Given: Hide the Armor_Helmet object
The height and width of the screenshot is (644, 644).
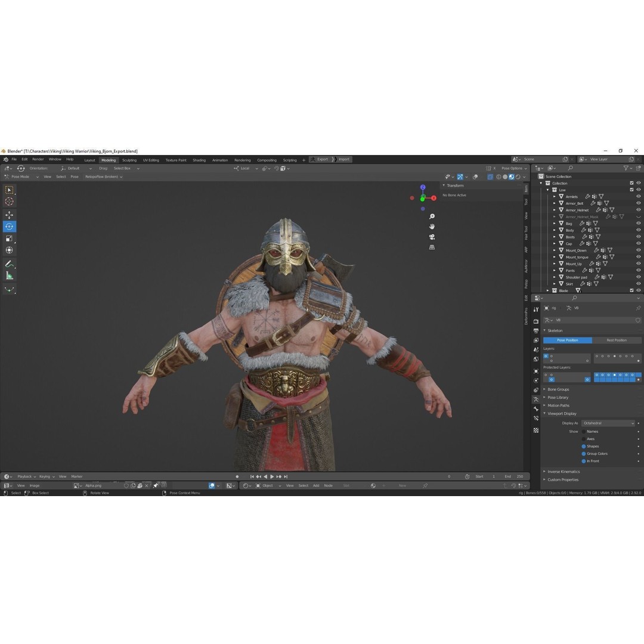Looking at the screenshot, I should [638, 210].
